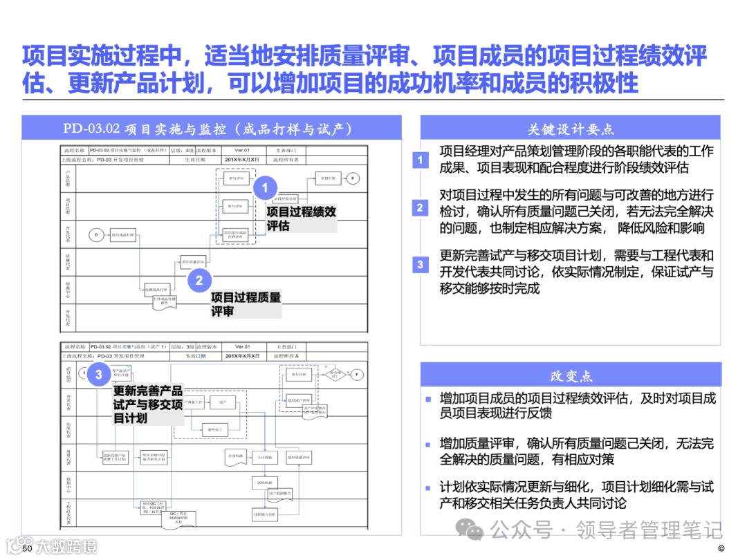Click the 入库检验 flowchart box
The height and width of the screenshot is (560, 747).
pyautogui.click(x=264, y=457)
